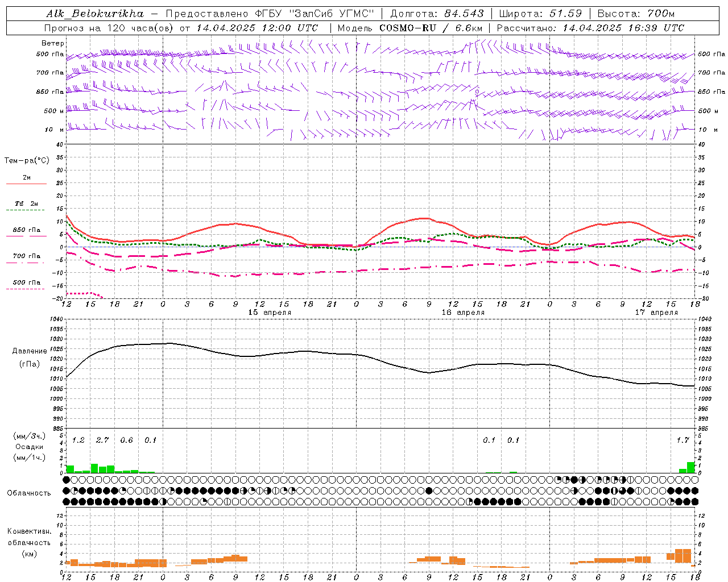Click the station name Alk_Belokurikha
This screenshot has width=728, height=582.
click(95, 14)
